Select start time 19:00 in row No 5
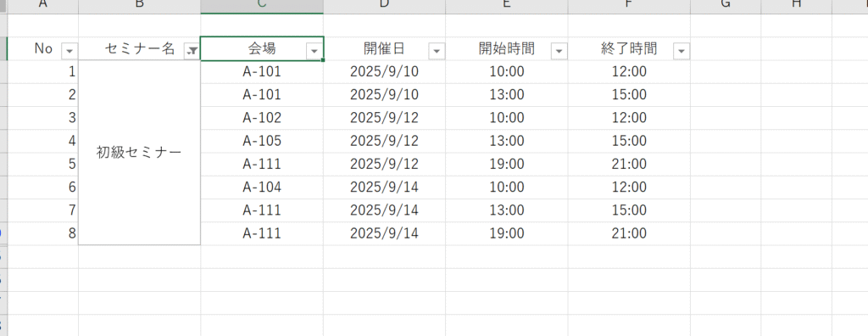868x336 pixels. coord(507,164)
